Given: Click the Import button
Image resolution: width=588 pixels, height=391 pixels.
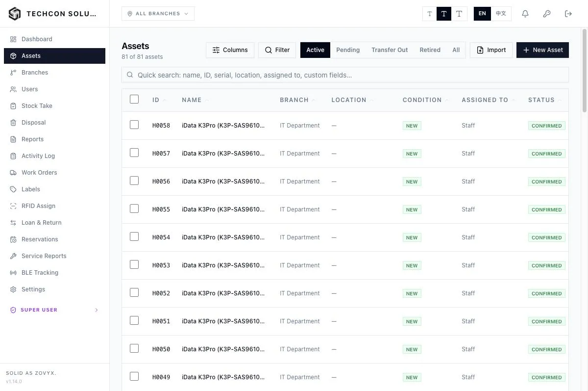Looking at the screenshot, I should [x=491, y=50].
